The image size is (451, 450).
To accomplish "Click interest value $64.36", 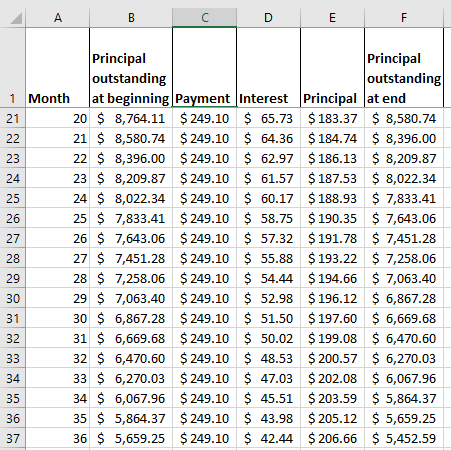I will 268,138.
